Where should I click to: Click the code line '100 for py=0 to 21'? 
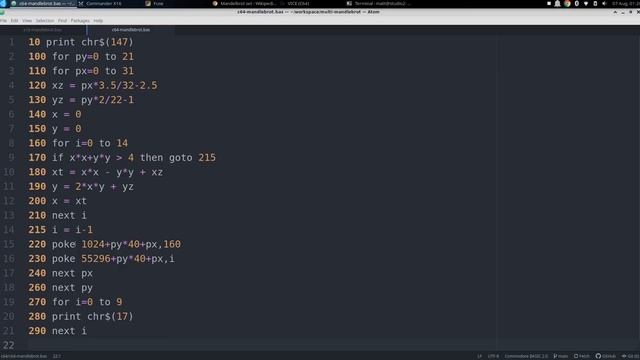81,56
